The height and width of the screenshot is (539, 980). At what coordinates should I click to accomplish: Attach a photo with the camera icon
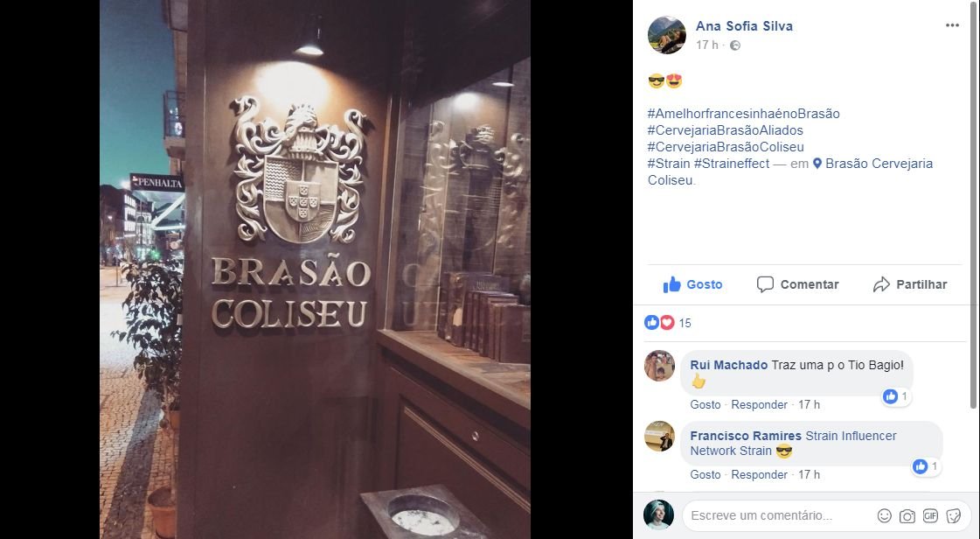pyautogui.click(x=907, y=516)
